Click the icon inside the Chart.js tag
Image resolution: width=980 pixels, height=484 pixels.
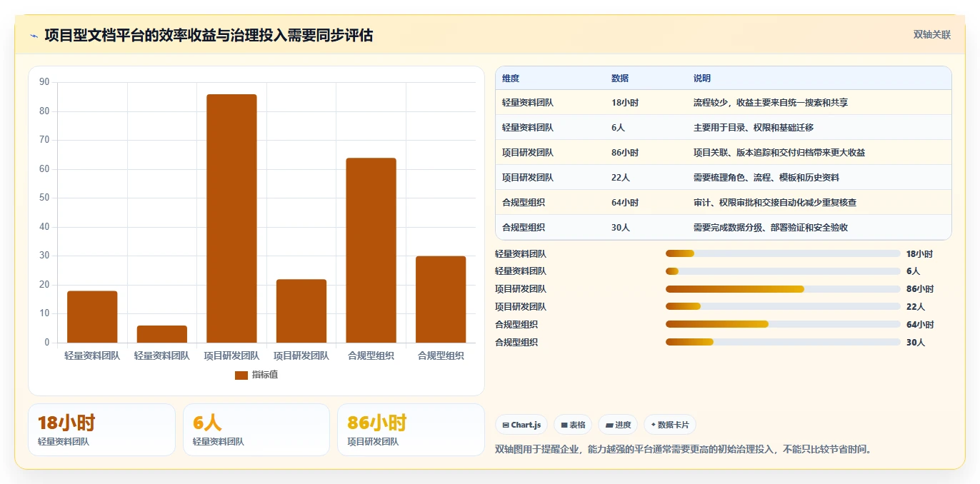(x=506, y=425)
